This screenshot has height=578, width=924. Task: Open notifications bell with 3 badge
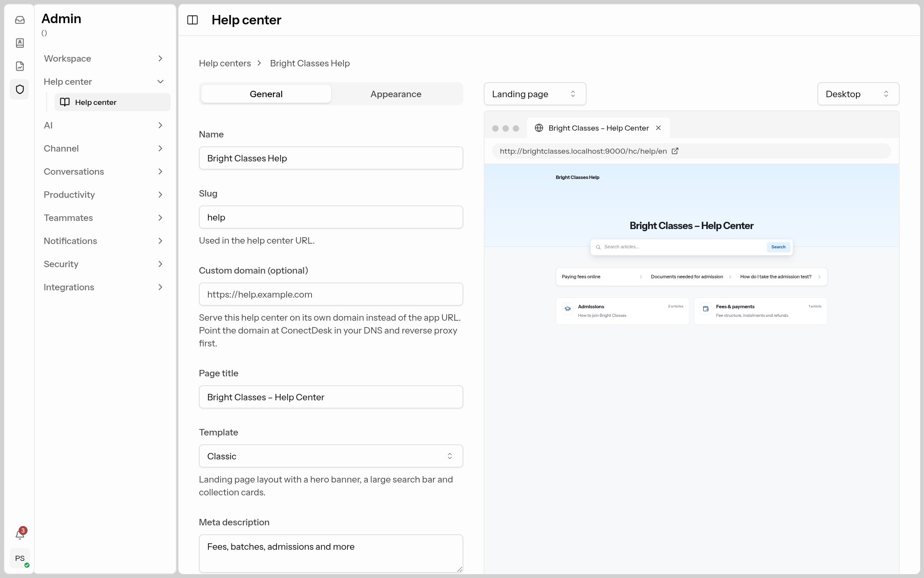tap(20, 534)
